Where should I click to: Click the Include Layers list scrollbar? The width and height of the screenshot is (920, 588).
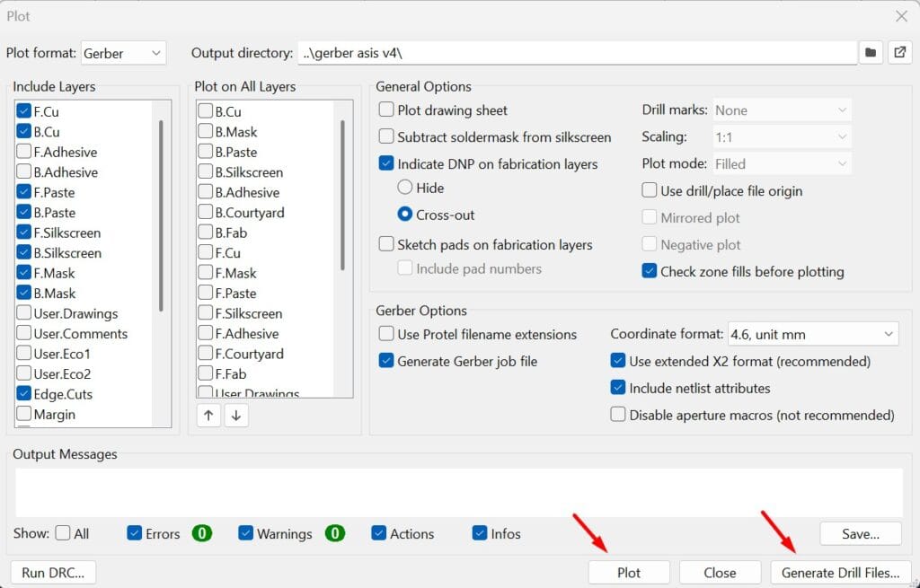point(161,215)
